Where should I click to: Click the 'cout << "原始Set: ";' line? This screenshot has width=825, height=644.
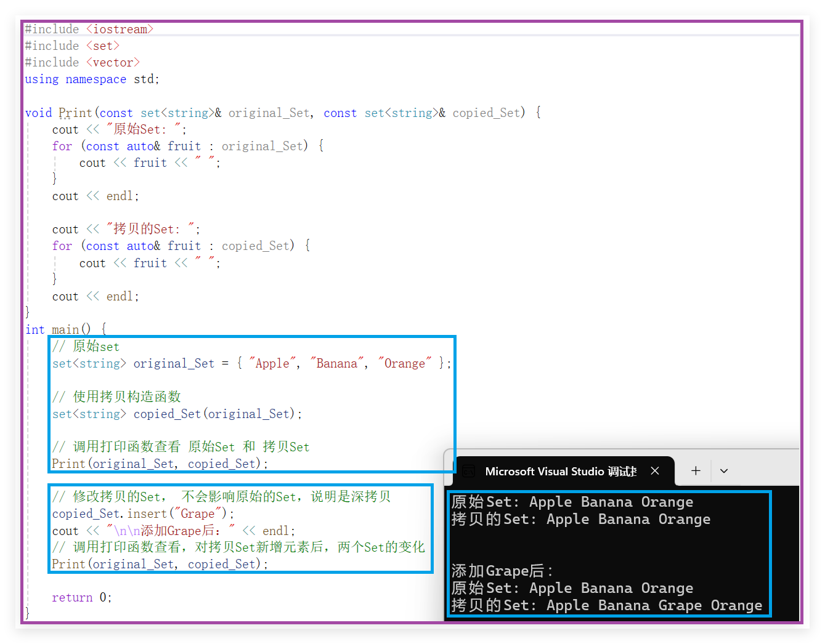(119, 129)
